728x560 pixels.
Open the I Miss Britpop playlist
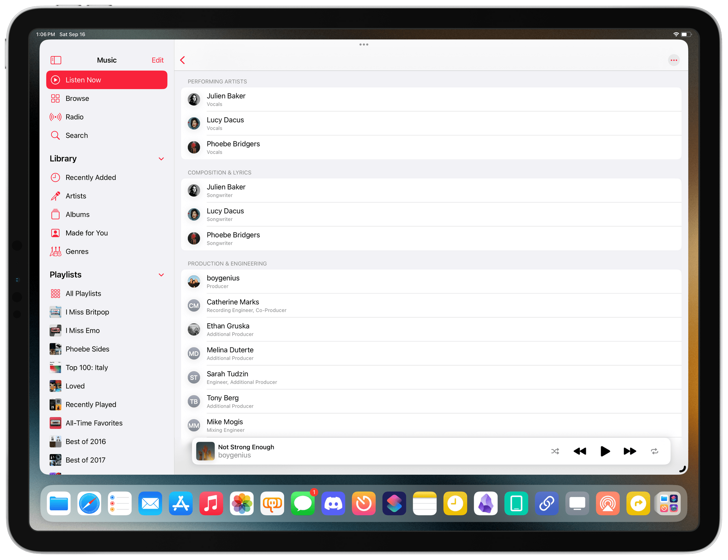(x=107, y=312)
